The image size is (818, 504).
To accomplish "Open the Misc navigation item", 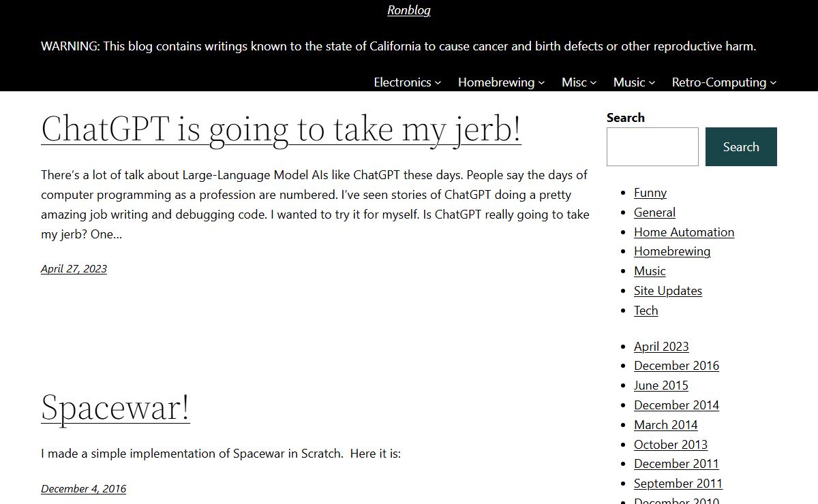I will [574, 82].
